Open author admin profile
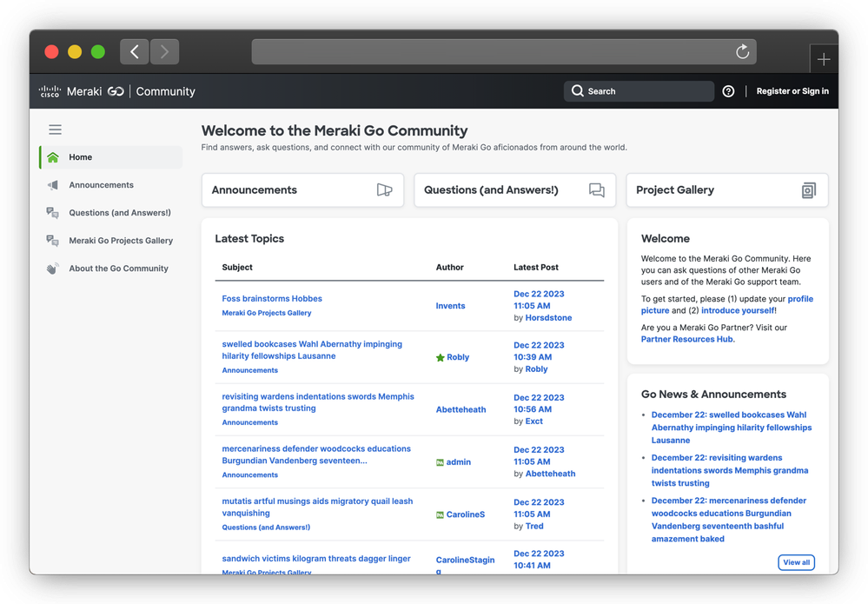This screenshot has width=868, height=604. [459, 462]
